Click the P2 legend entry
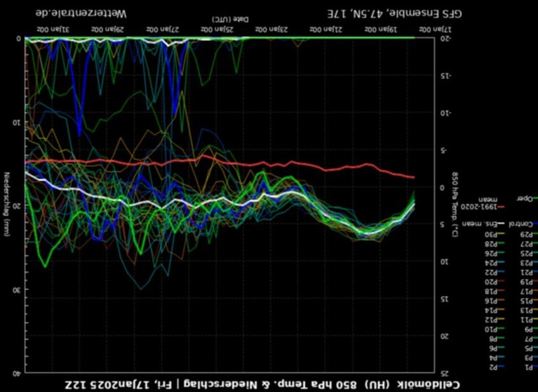 pos(492,367)
